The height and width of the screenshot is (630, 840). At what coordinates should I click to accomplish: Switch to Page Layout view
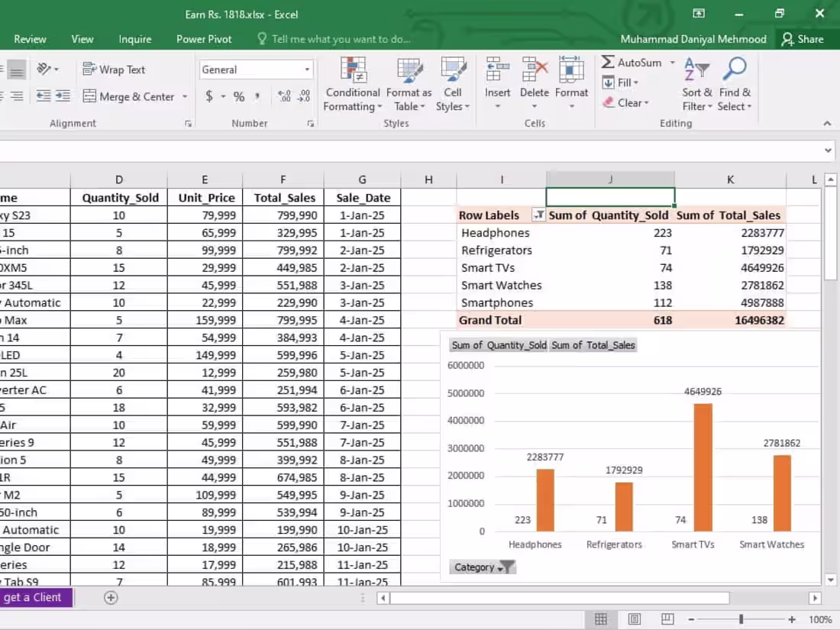click(635, 619)
